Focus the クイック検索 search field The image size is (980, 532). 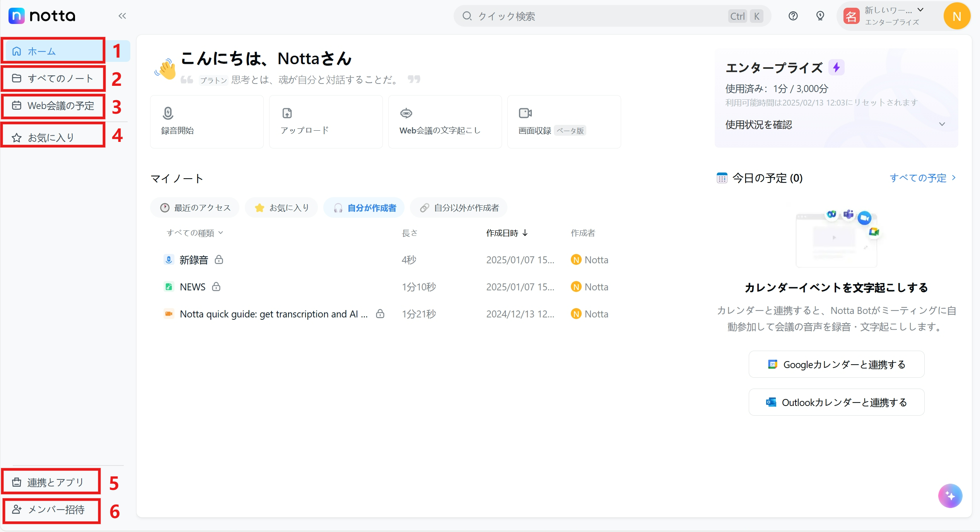(x=612, y=16)
